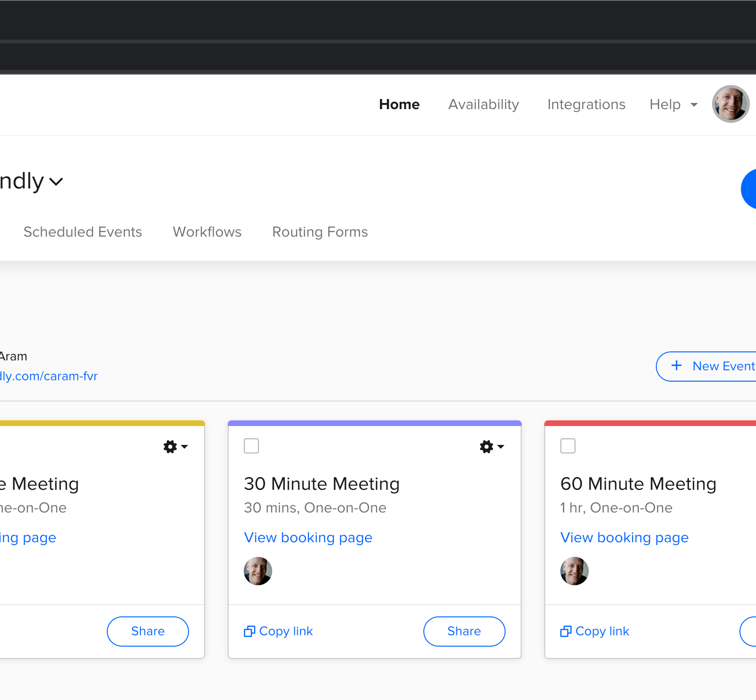Select the 60 Minute Meeting checkbox
Screen dimensions: 756x700
[567, 446]
